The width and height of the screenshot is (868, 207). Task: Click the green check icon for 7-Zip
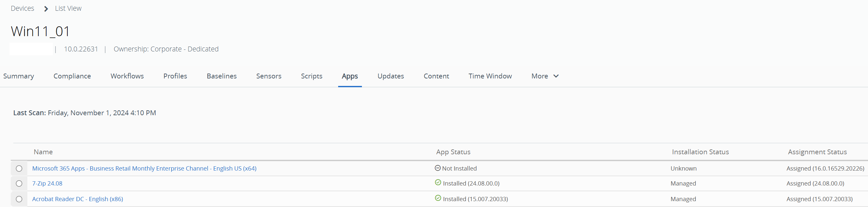click(438, 182)
